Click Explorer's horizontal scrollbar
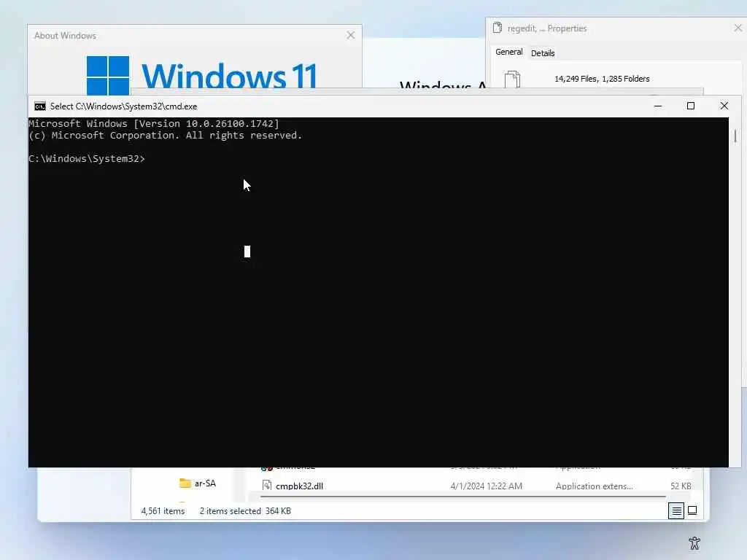The image size is (747, 560). pos(463,496)
